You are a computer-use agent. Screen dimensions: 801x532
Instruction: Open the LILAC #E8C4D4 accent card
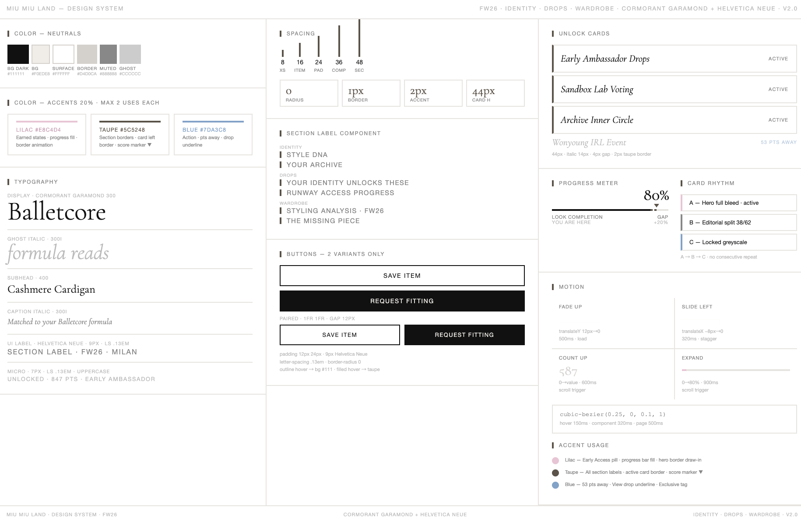47,134
